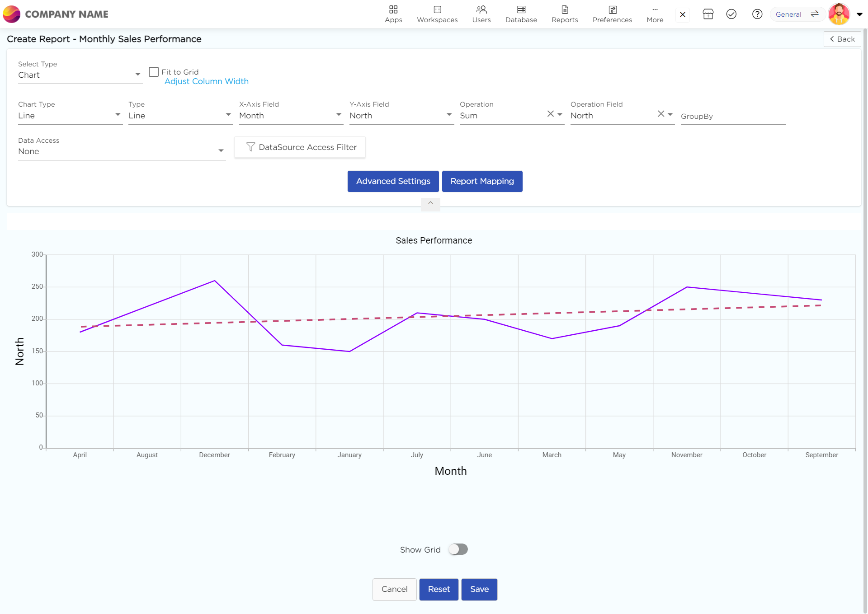868x614 pixels.
Task: Enable the Fit to Grid checkbox
Action: 154,72
